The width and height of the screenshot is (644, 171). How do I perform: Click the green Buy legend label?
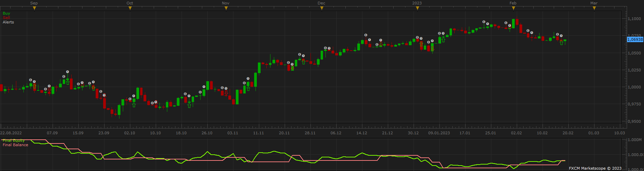[x=6, y=14]
